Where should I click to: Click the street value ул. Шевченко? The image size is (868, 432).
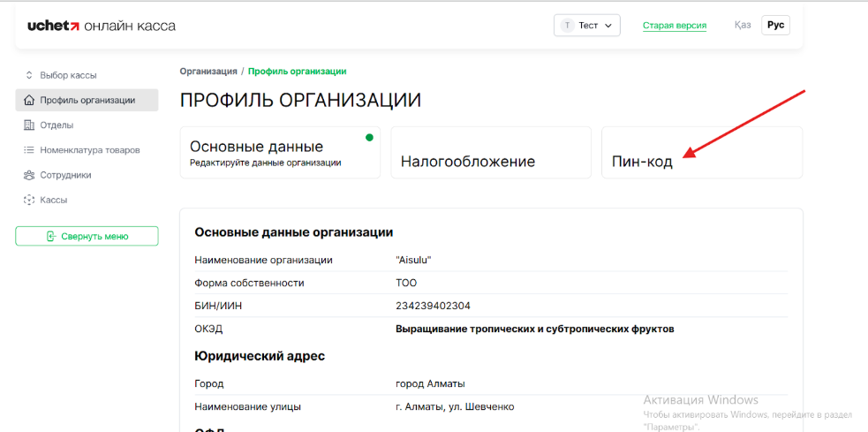[455, 407]
